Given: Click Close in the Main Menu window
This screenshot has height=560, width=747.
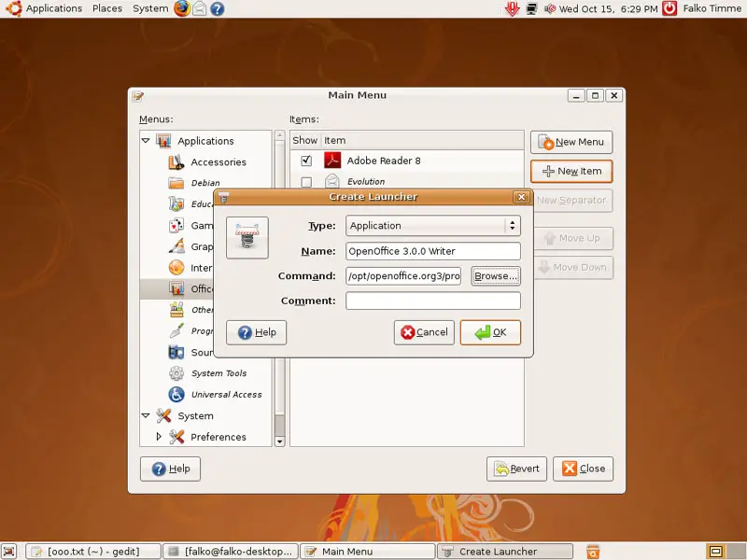Looking at the screenshot, I should 583,469.
